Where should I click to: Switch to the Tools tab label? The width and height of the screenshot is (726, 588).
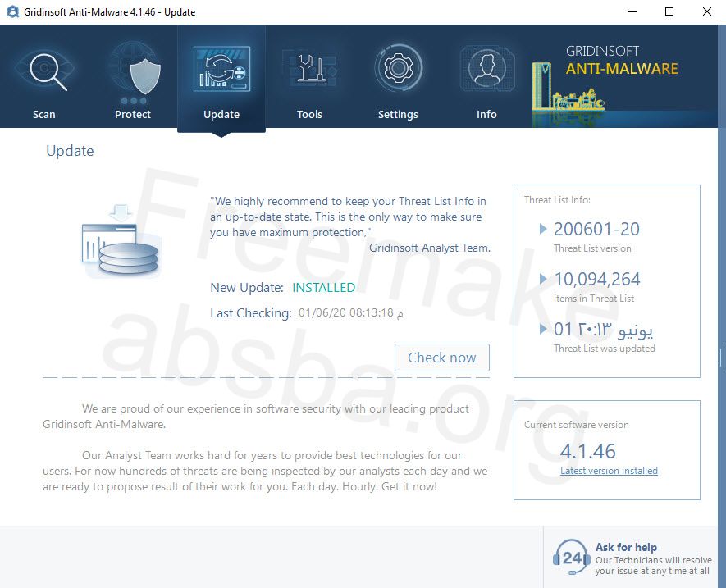(x=309, y=114)
